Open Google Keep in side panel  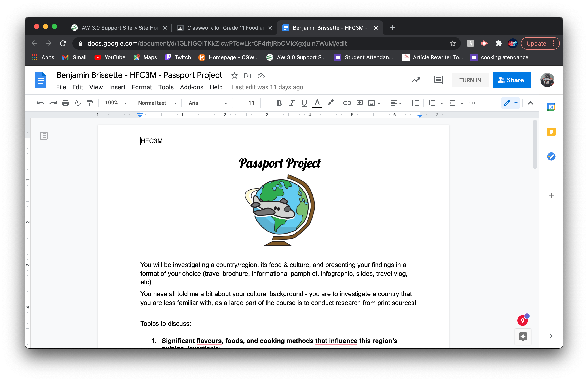tap(551, 132)
